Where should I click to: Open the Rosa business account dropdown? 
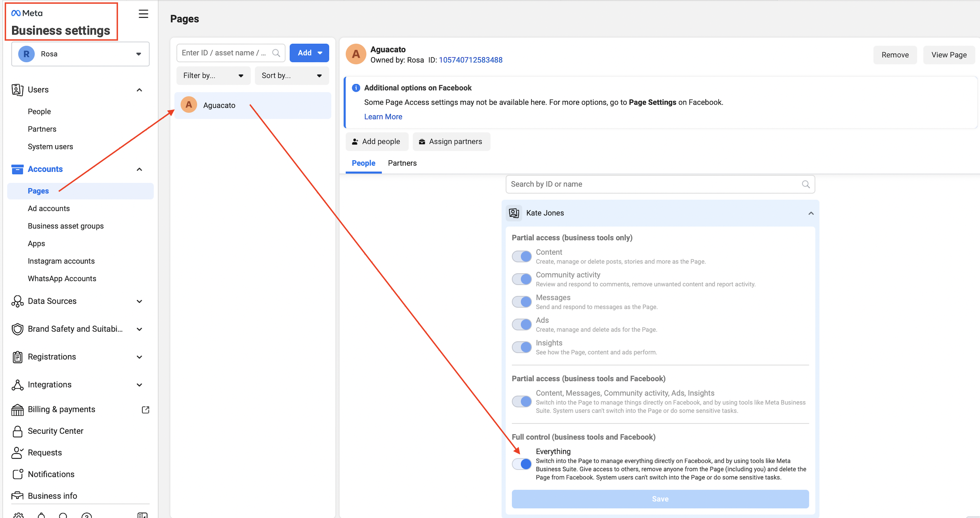pos(80,54)
